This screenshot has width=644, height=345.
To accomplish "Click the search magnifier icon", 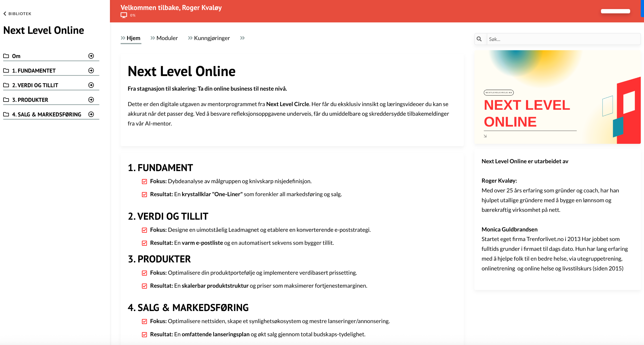I will [x=479, y=39].
